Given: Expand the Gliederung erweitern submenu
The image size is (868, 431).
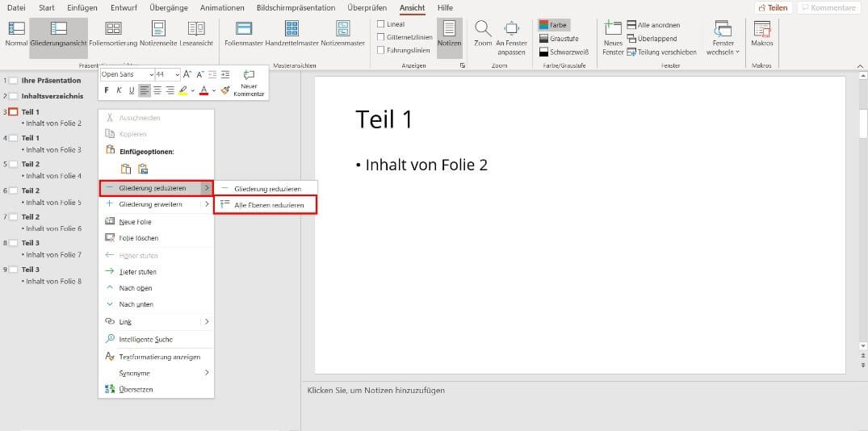Looking at the screenshot, I should pos(156,204).
